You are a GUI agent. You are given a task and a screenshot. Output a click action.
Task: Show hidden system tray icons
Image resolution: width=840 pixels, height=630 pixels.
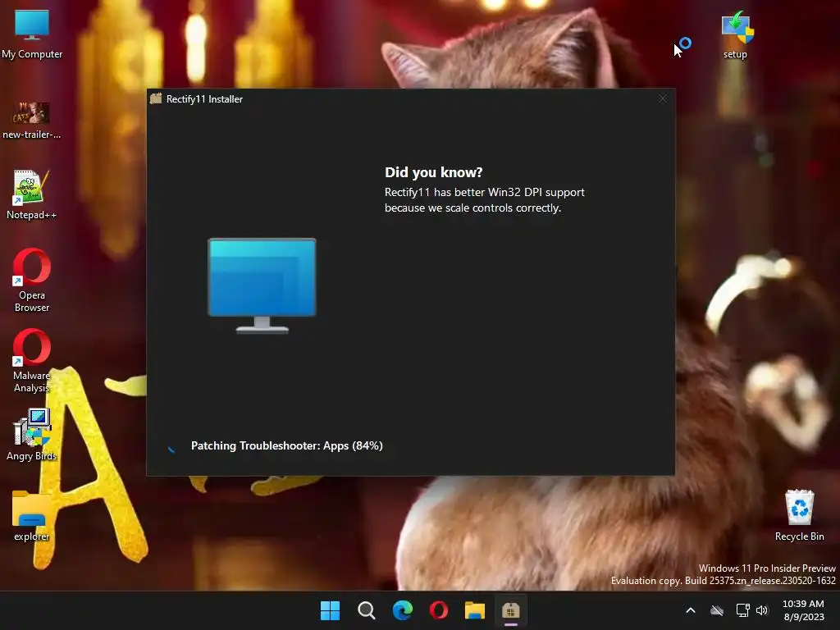point(691,610)
